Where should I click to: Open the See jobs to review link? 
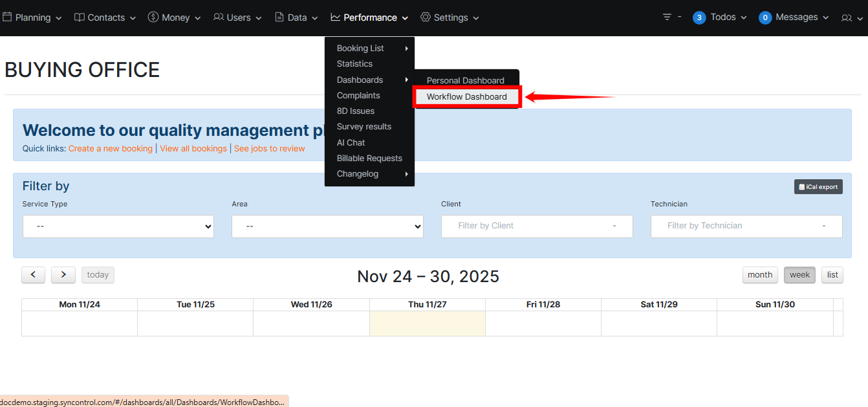coord(269,149)
